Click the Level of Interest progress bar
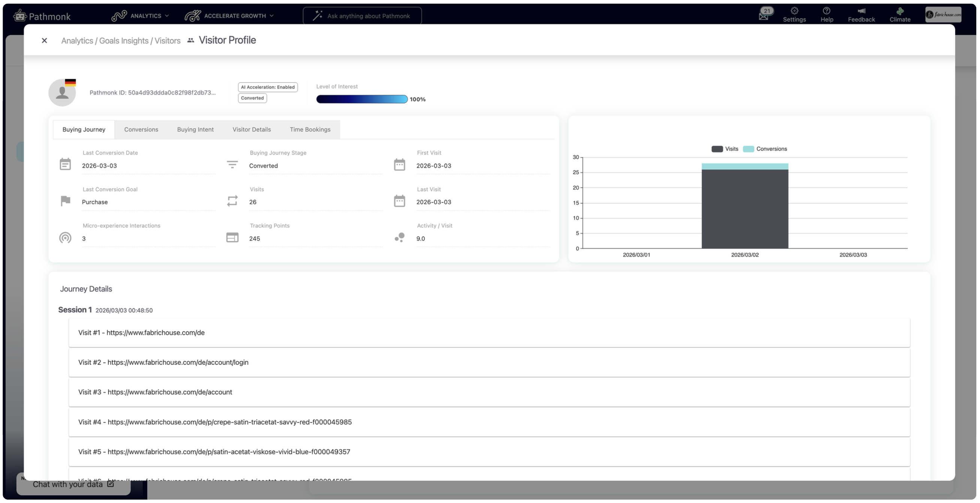This screenshot has width=980, height=503. (x=362, y=99)
